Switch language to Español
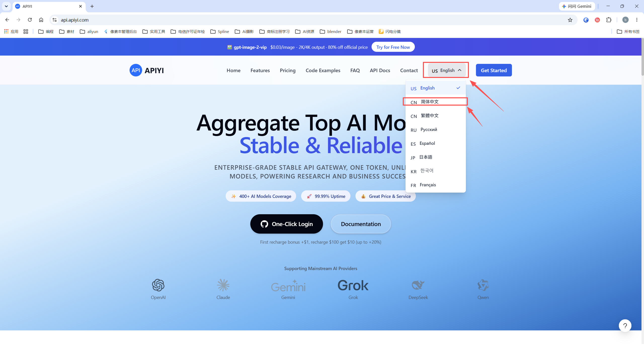This screenshot has height=347, width=644. [x=435, y=143]
